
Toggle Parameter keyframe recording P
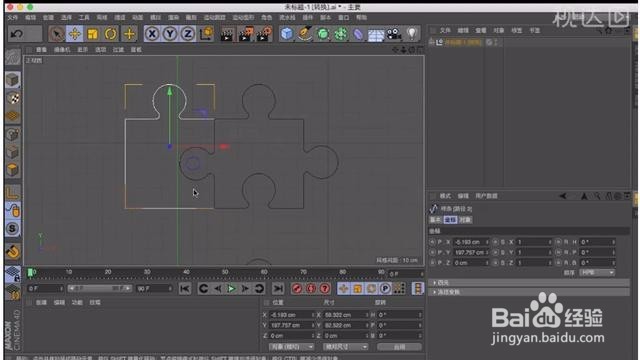tap(385, 289)
